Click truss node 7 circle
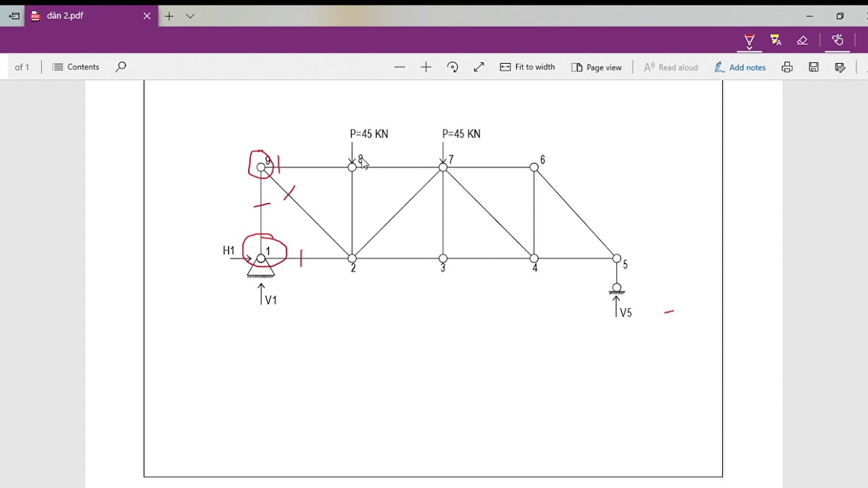This screenshot has height=488, width=868. click(443, 167)
